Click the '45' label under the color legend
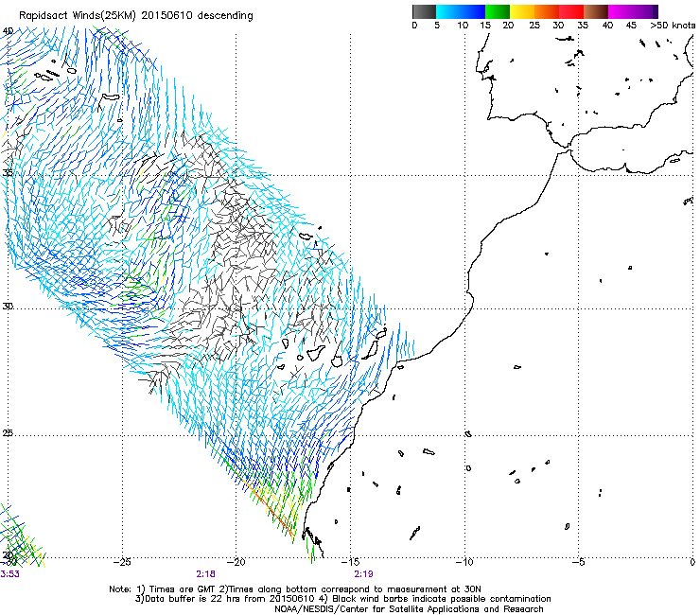The width and height of the screenshot is (700, 615). pos(631,26)
